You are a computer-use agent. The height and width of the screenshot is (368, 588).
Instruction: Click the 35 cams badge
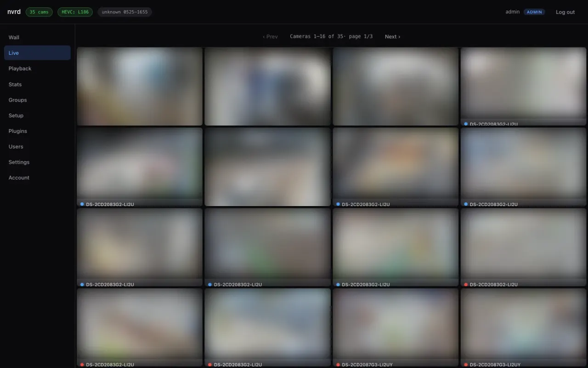click(39, 12)
